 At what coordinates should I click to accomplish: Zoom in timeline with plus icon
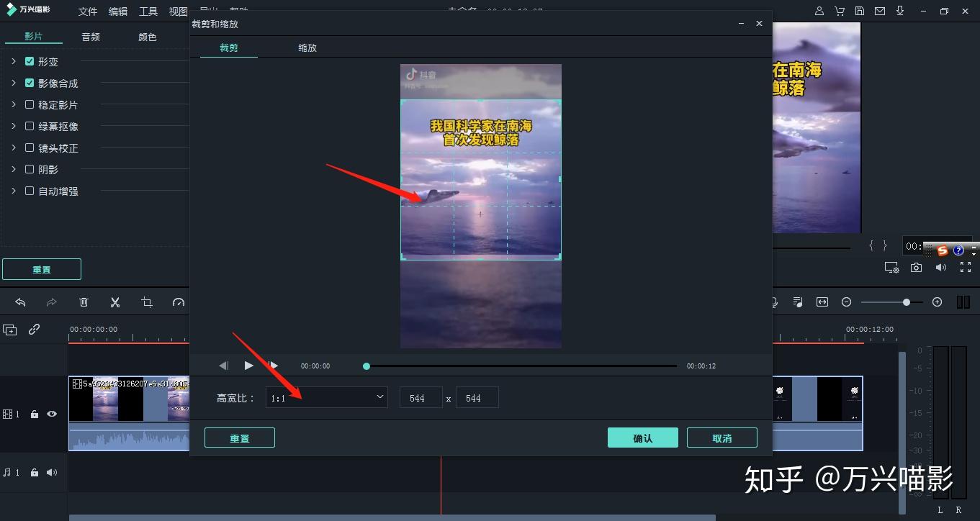pos(937,302)
